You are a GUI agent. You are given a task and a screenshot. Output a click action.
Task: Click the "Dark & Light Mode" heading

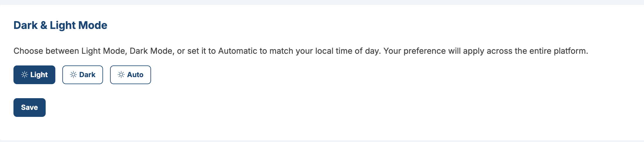tap(60, 25)
